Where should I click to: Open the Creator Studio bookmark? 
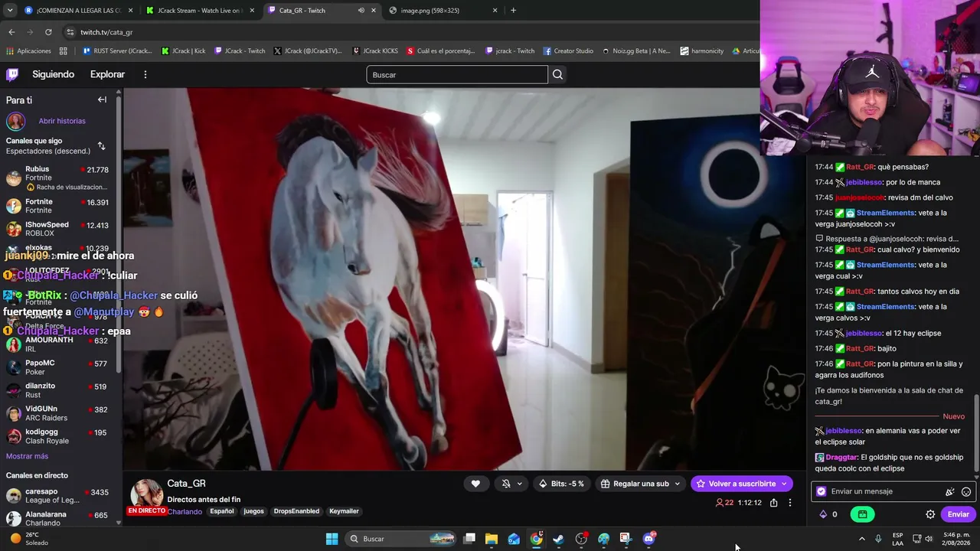pyautogui.click(x=568, y=51)
